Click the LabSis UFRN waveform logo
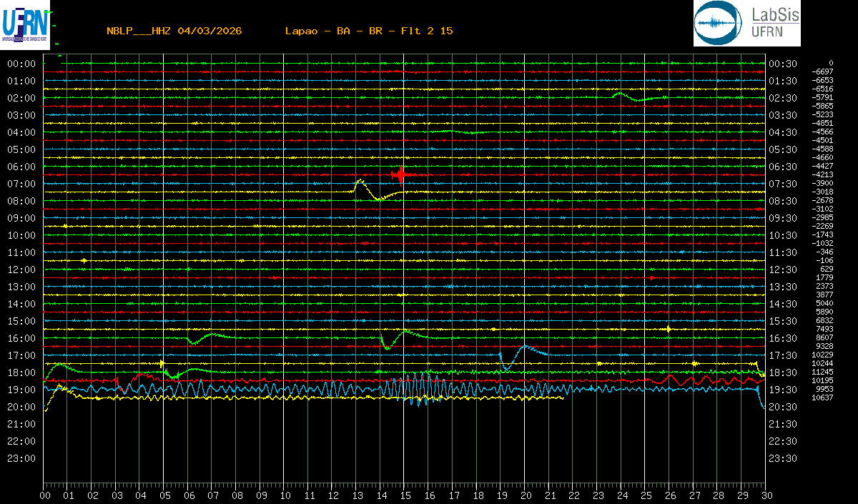The height and width of the screenshot is (504, 858). click(746, 24)
